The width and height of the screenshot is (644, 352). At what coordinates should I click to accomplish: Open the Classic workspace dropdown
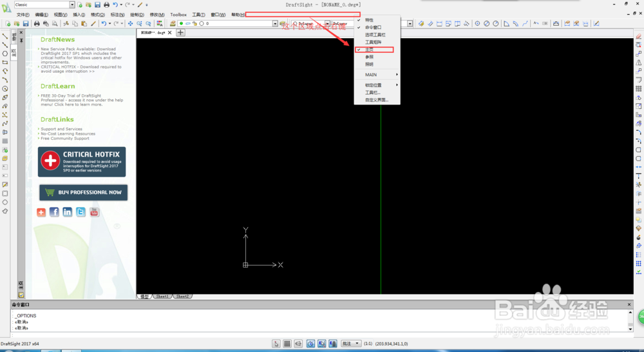72,5
